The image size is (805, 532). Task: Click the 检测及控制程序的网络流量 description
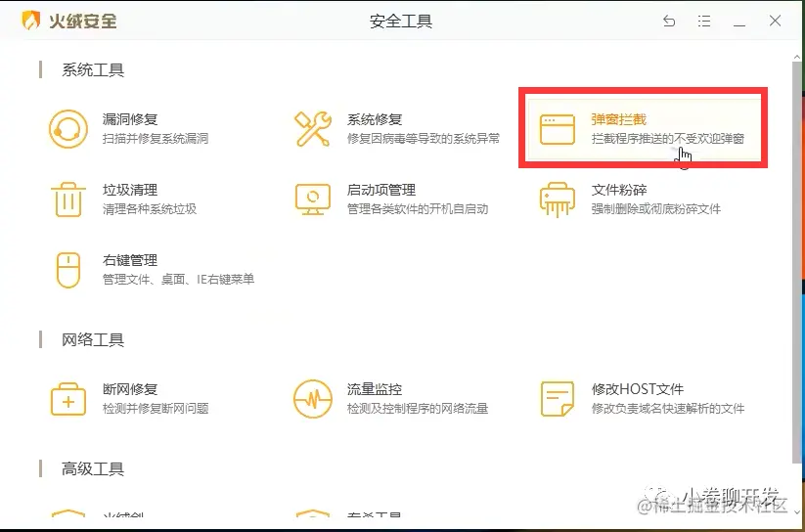(x=418, y=408)
